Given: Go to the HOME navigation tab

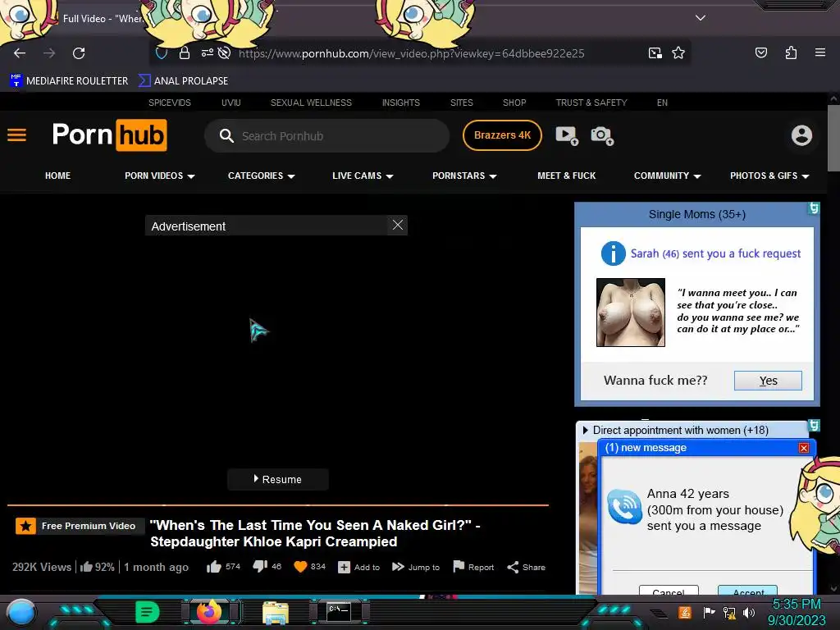Looking at the screenshot, I should pyautogui.click(x=58, y=176).
